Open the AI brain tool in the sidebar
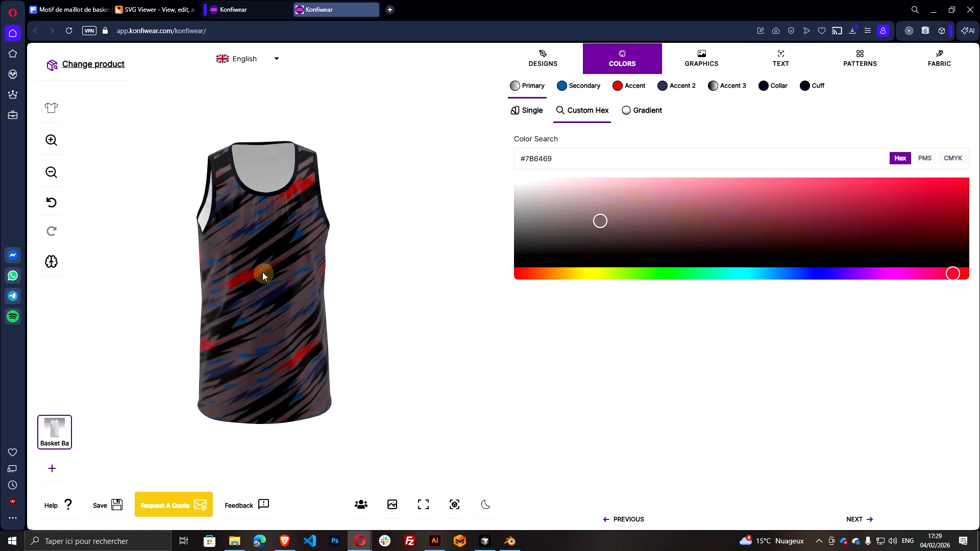This screenshot has height=551, width=980. (x=51, y=261)
